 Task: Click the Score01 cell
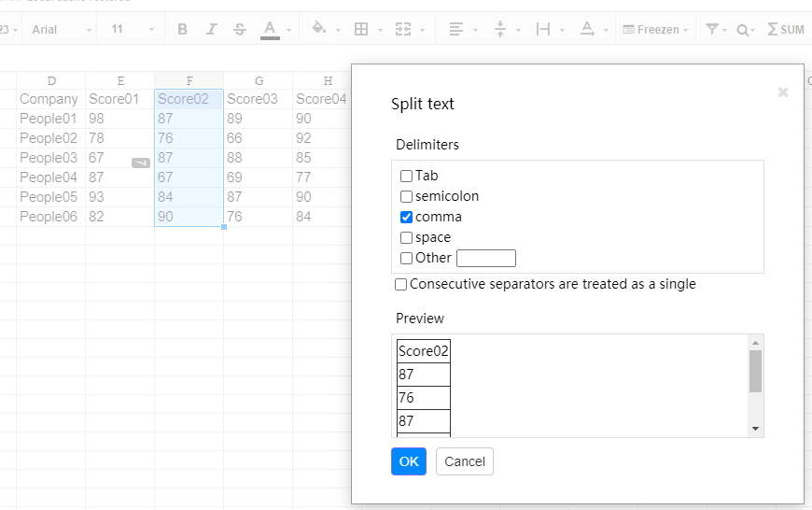[119, 99]
